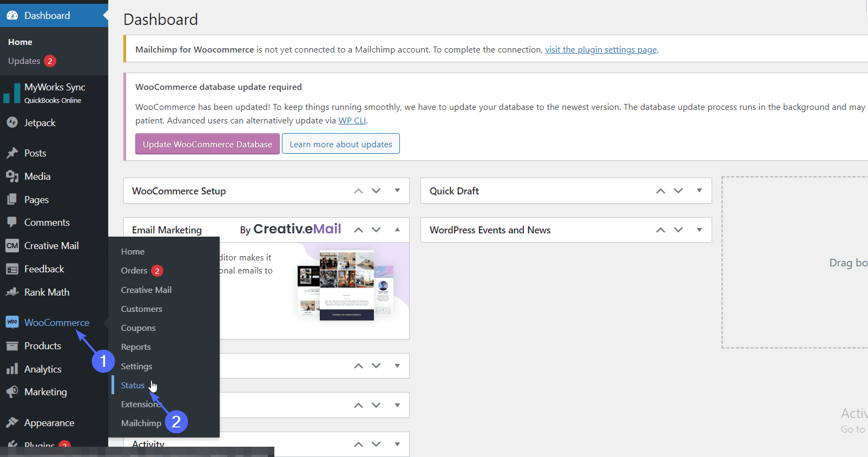Click Learn more about updates button
Screen dimensions: 868x457
[341, 144]
